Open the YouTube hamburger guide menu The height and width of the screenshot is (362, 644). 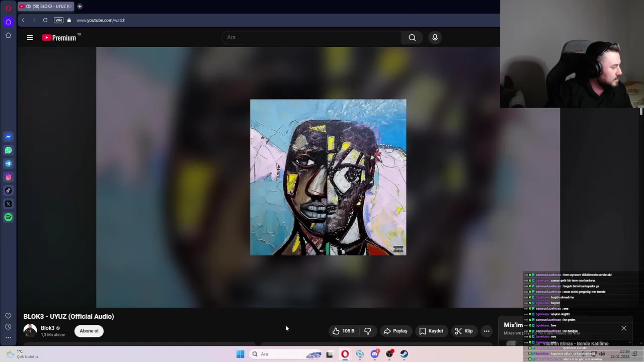(30, 38)
